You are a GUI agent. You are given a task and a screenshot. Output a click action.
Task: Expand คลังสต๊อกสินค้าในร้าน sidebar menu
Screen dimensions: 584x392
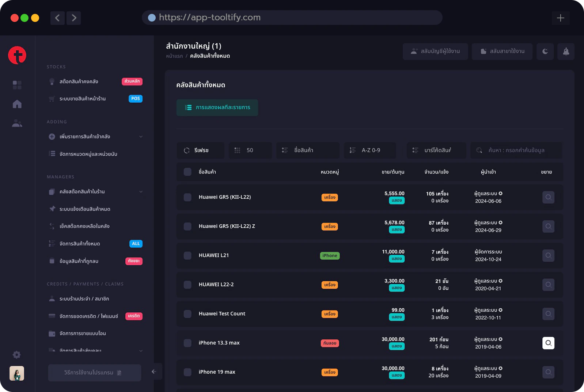(96, 192)
